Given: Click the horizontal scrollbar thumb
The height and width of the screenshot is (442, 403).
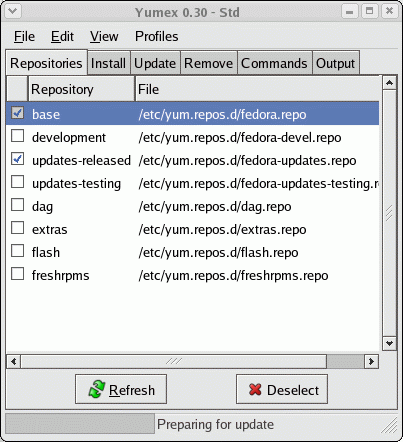Looking at the screenshot, I should point(174,362).
